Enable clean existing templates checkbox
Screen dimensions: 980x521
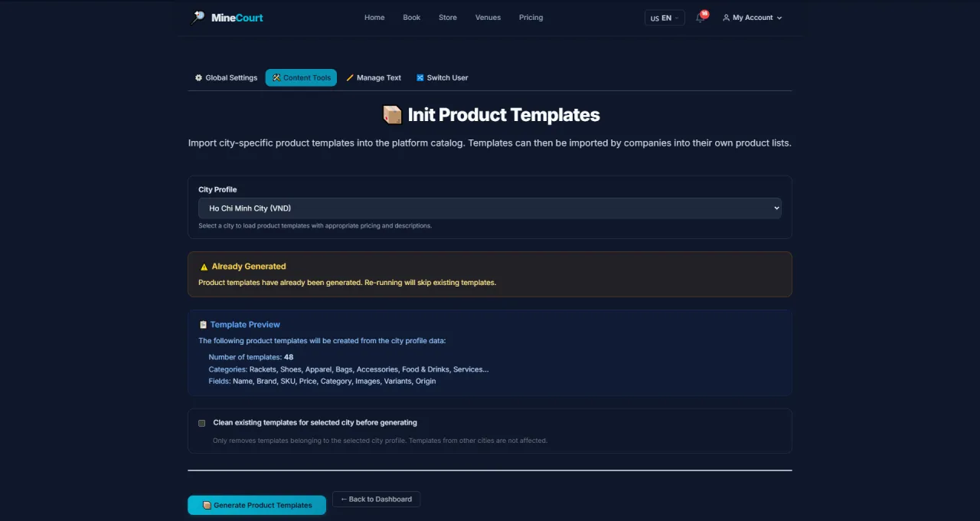202,423
